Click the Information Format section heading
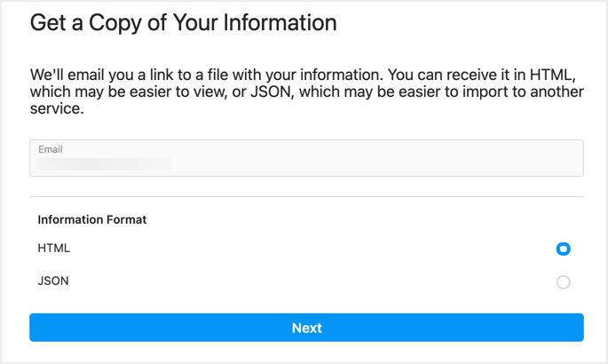This screenshot has width=608, height=364. pyautogui.click(x=92, y=219)
